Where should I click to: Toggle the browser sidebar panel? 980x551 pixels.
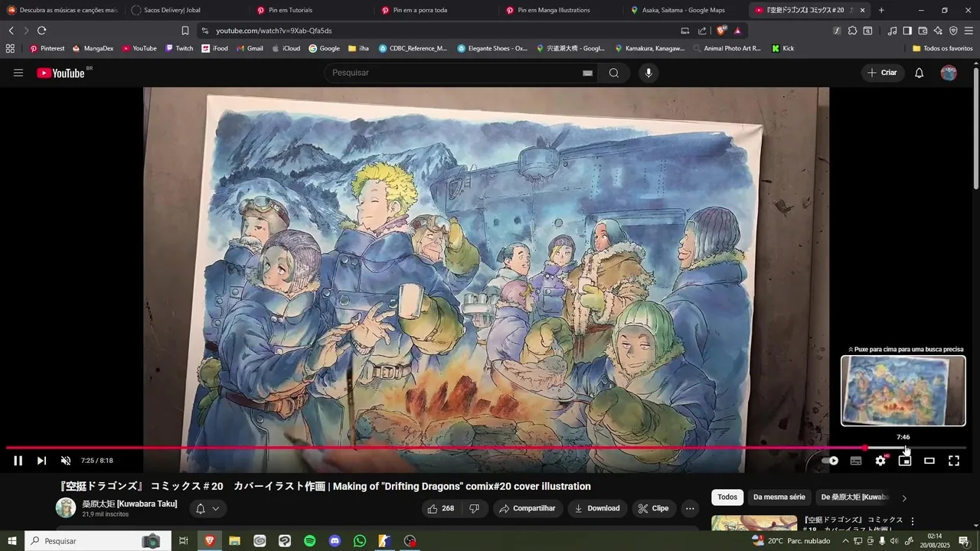[x=907, y=31]
